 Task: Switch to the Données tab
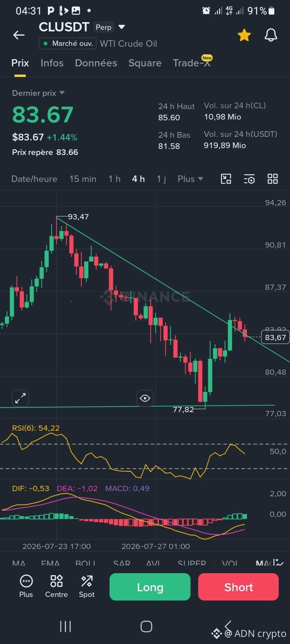96,63
